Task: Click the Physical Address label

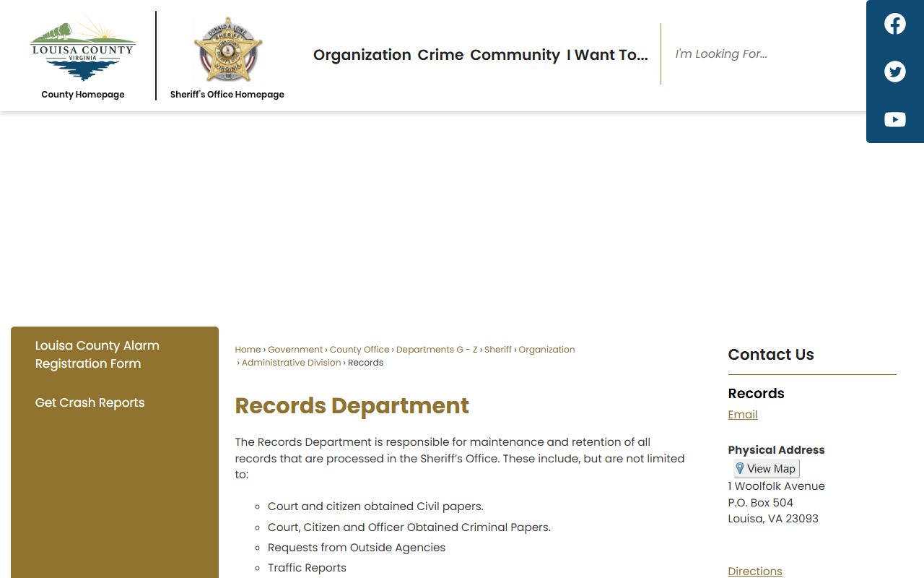Action: point(776,450)
